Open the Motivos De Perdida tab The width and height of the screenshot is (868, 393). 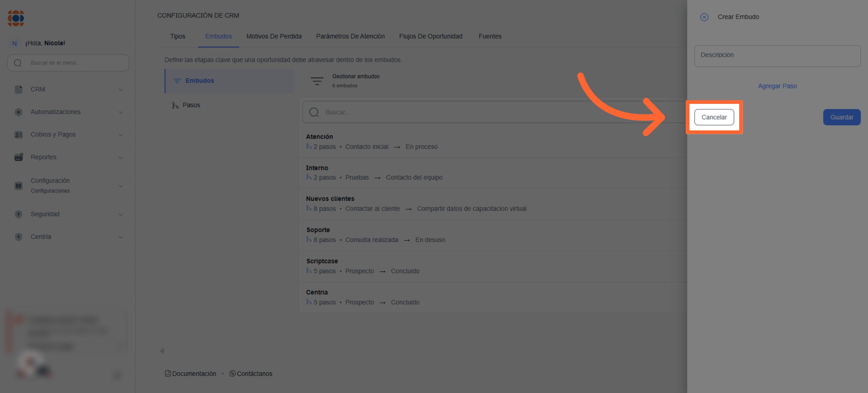(274, 36)
